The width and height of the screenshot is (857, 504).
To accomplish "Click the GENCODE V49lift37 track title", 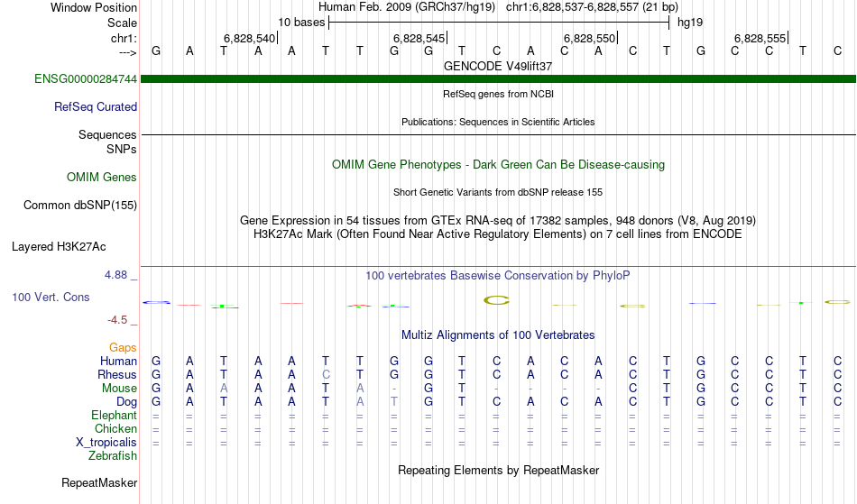I will point(498,66).
